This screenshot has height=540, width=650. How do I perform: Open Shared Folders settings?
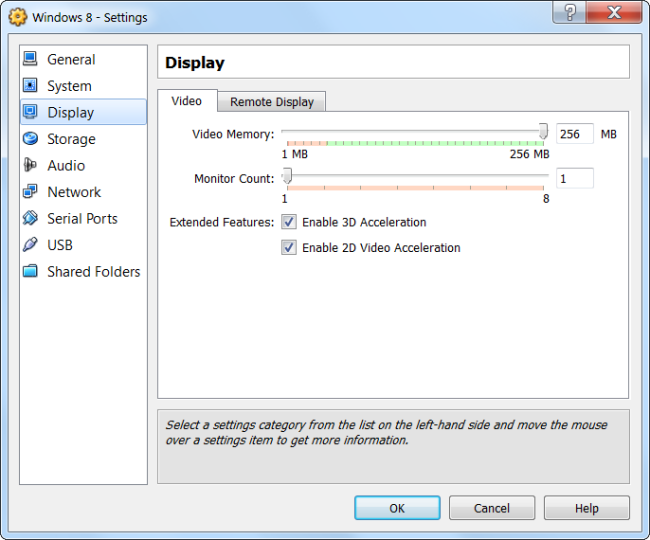[83, 271]
